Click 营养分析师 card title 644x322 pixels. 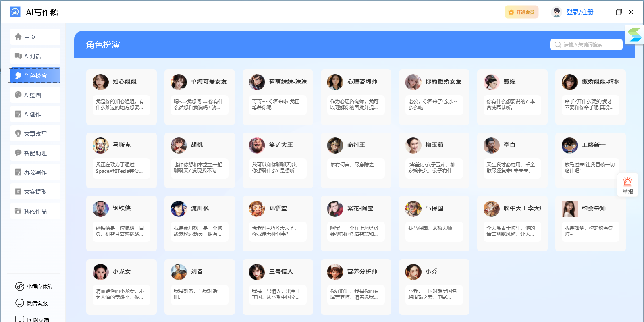[362, 272]
